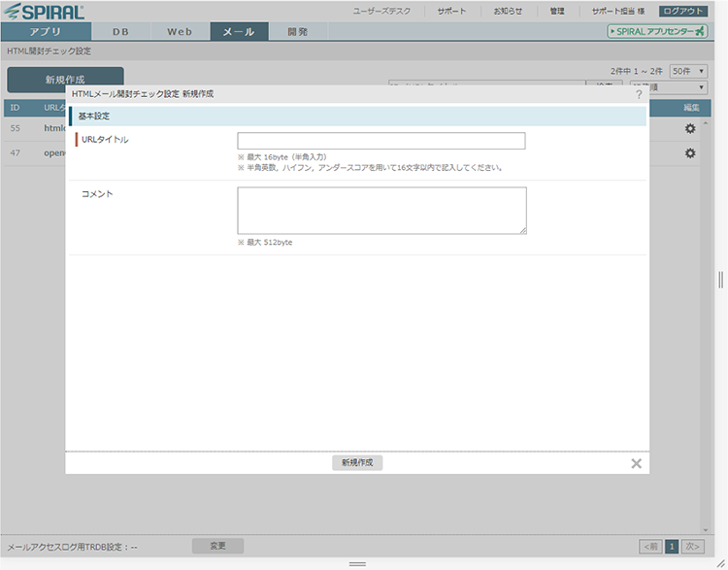
Task: Open the sort order dropdown
Action: 669,88
